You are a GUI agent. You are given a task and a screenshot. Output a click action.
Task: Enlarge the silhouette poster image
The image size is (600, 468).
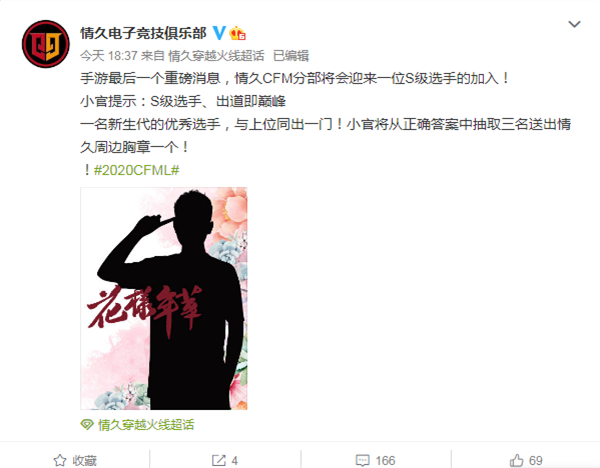pos(164,298)
